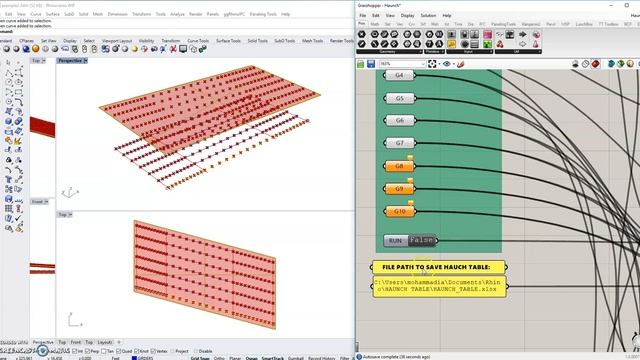
Task: Open the Grasshopper zoom percentage dropdown
Action: point(423,64)
